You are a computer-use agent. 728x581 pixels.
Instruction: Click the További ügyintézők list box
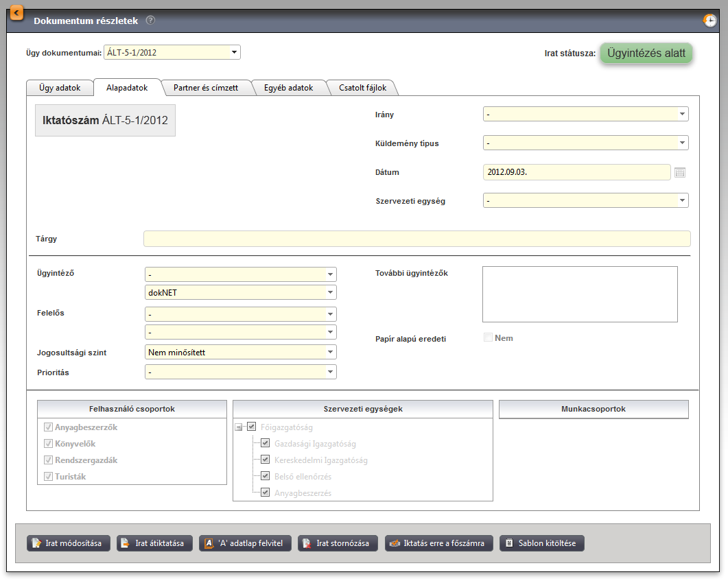[x=580, y=294]
